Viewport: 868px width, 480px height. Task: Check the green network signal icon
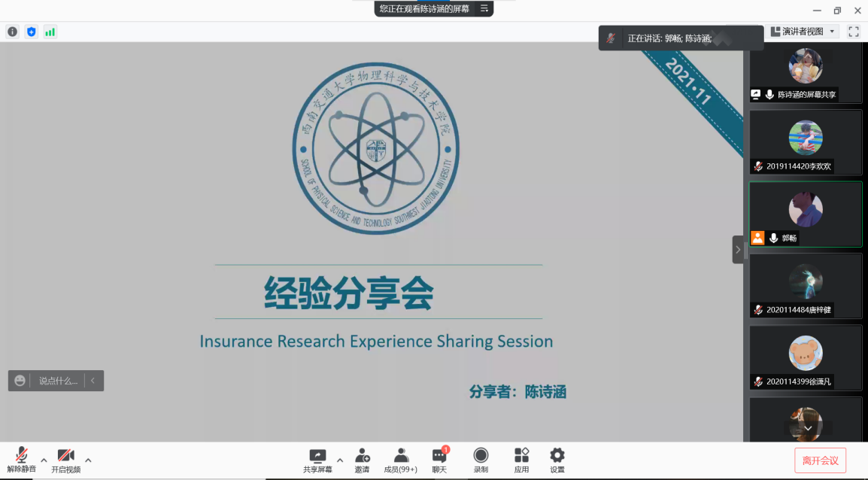pos(50,32)
